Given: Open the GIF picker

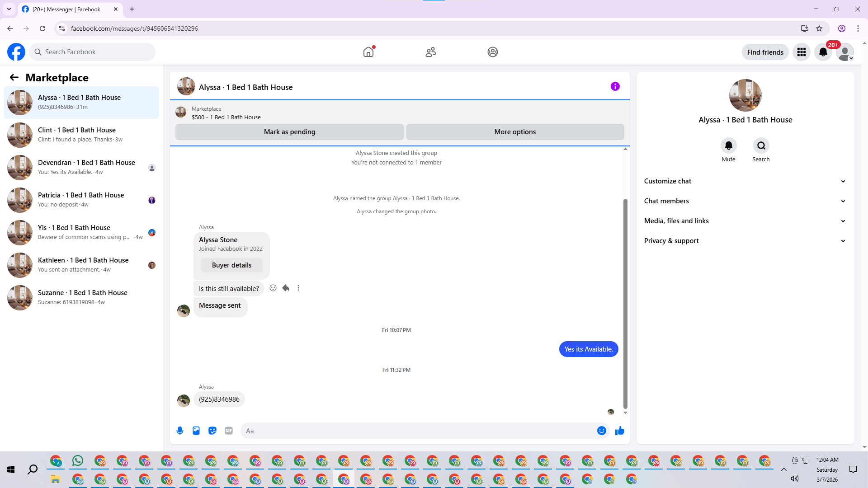Looking at the screenshot, I should (229, 431).
